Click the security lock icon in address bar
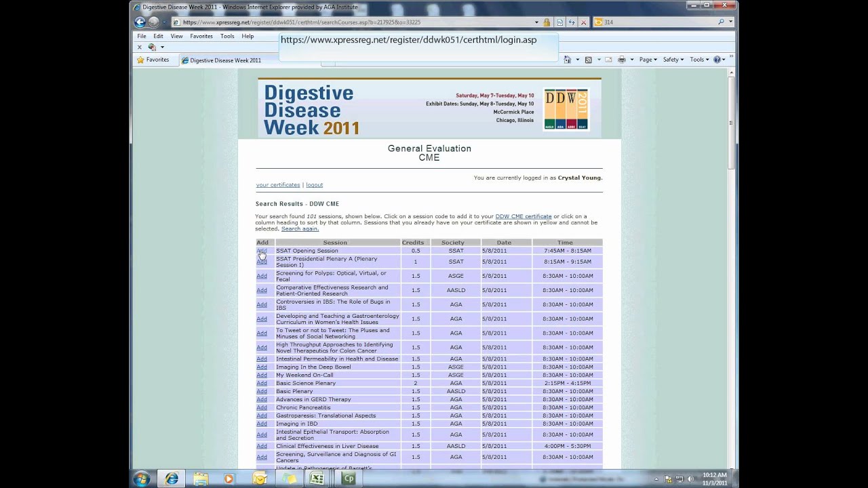The height and width of the screenshot is (488, 868). (547, 22)
